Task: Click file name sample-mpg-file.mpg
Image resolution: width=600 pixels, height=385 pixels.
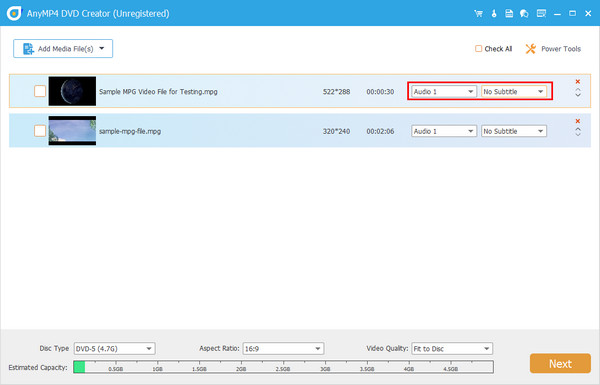Action: coord(130,131)
